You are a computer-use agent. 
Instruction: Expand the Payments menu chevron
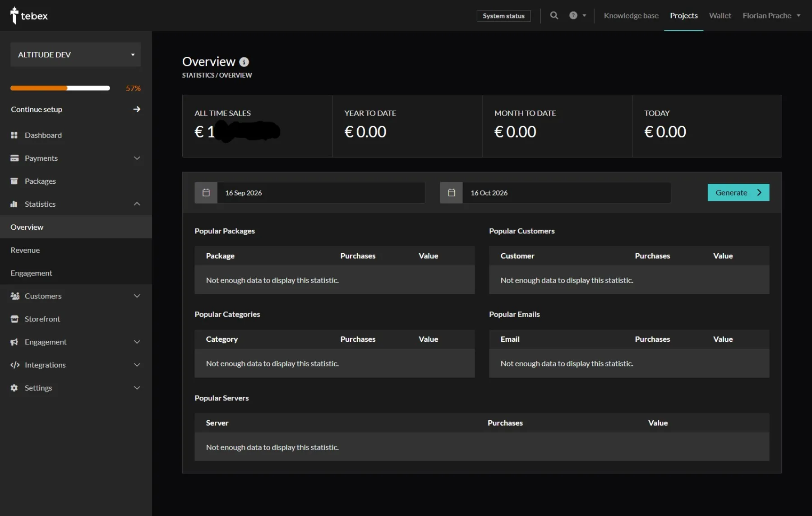coord(137,158)
